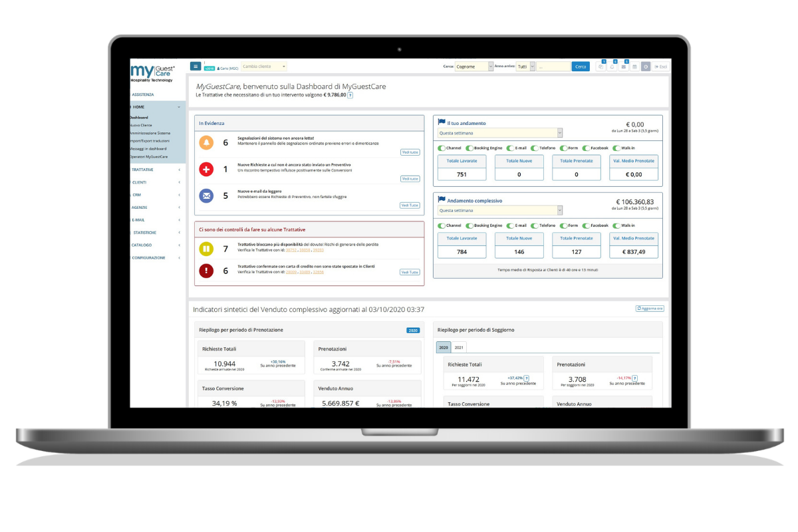
Task: Open the notifications bell icon
Action: tap(612, 66)
